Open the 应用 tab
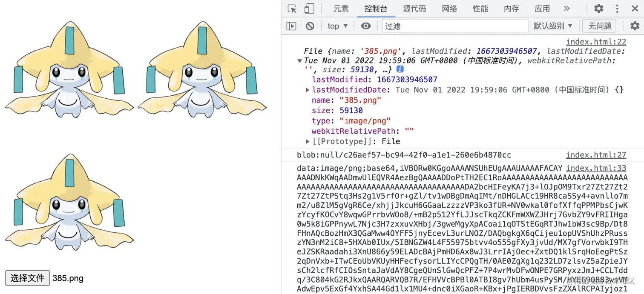644x294 pixels. [x=542, y=9]
